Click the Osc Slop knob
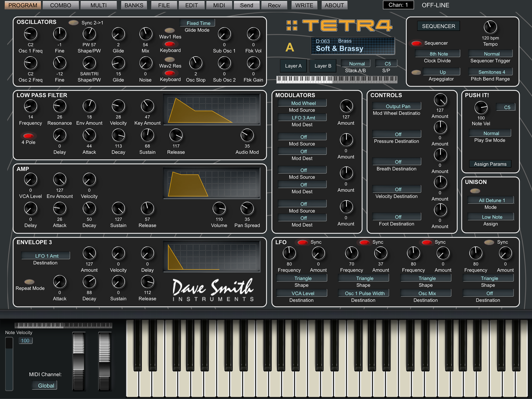Viewport: 532px width, 399px height. coord(196,63)
